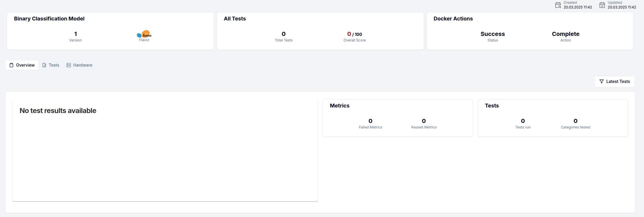Click the filter funnel icon
Image resolution: width=644 pixels, height=217 pixels.
(602, 81)
